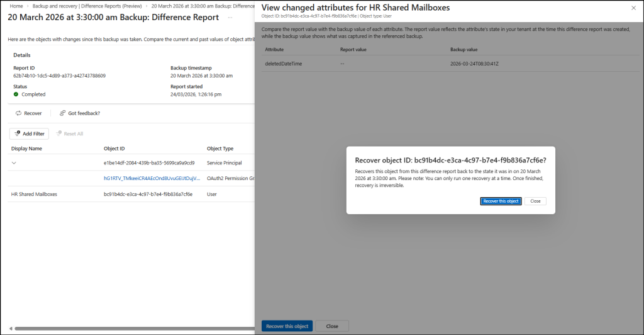Expand the Service Principal row chevron

coord(14,163)
